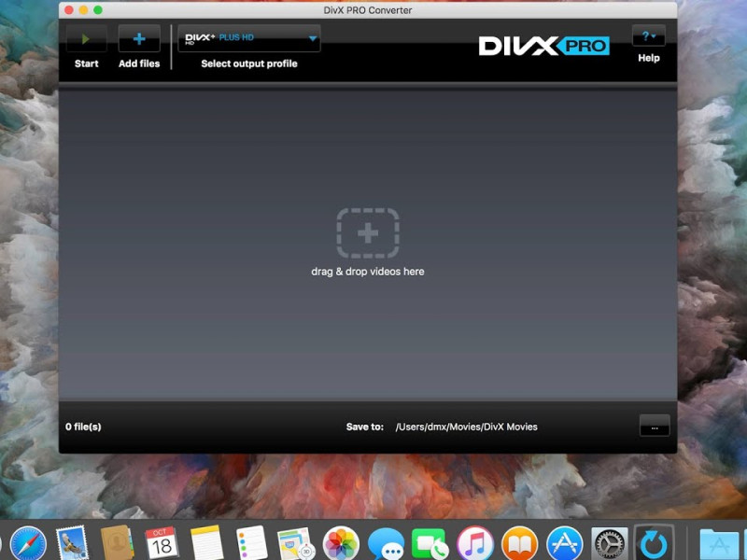747x560 pixels.
Task: Minimize the DivX PRO Converter window
Action: point(83,10)
